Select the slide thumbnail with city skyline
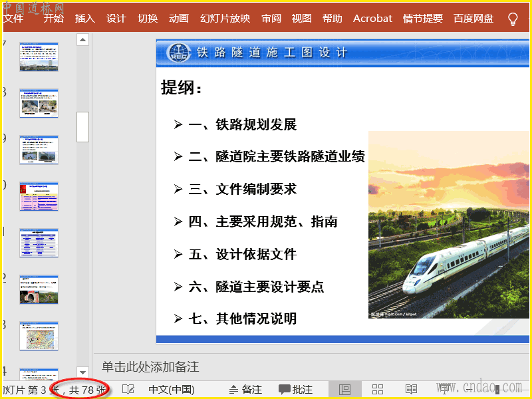Image resolution: width=532 pixels, height=399 pixels. pyautogui.click(x=39, y=57)
